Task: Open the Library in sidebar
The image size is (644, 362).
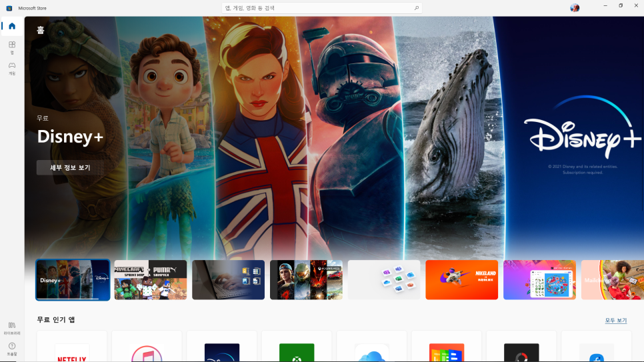Action: click(x=12, y=328)
